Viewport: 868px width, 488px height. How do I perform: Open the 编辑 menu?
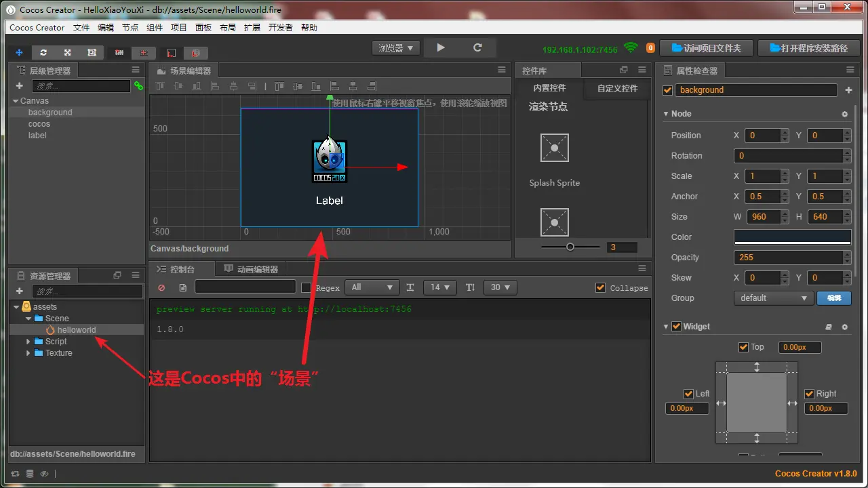pyautogui.click(x=106, y=28)
